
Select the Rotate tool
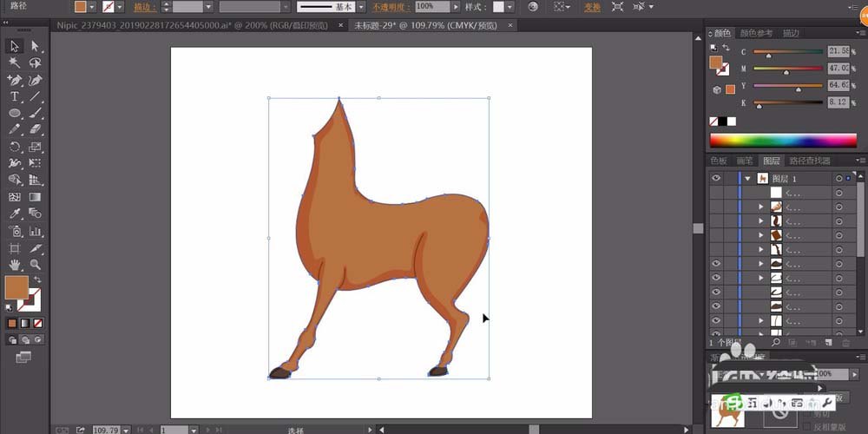coord(15,147)
